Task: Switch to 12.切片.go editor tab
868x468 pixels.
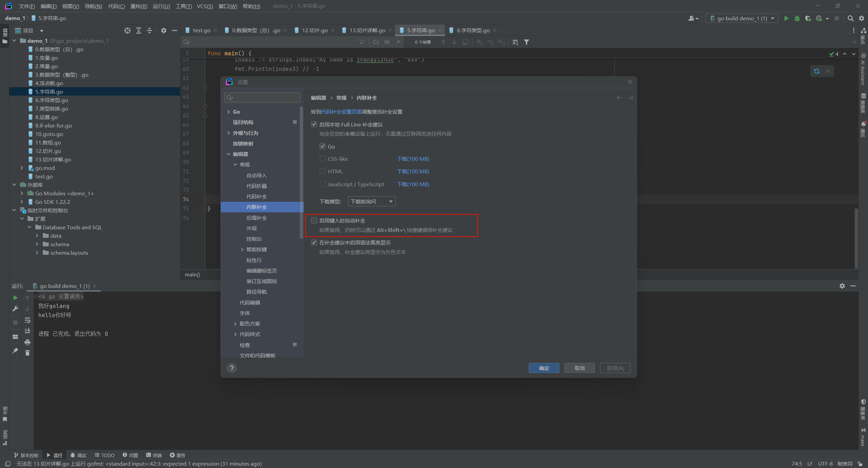Action: click(314, 31)
